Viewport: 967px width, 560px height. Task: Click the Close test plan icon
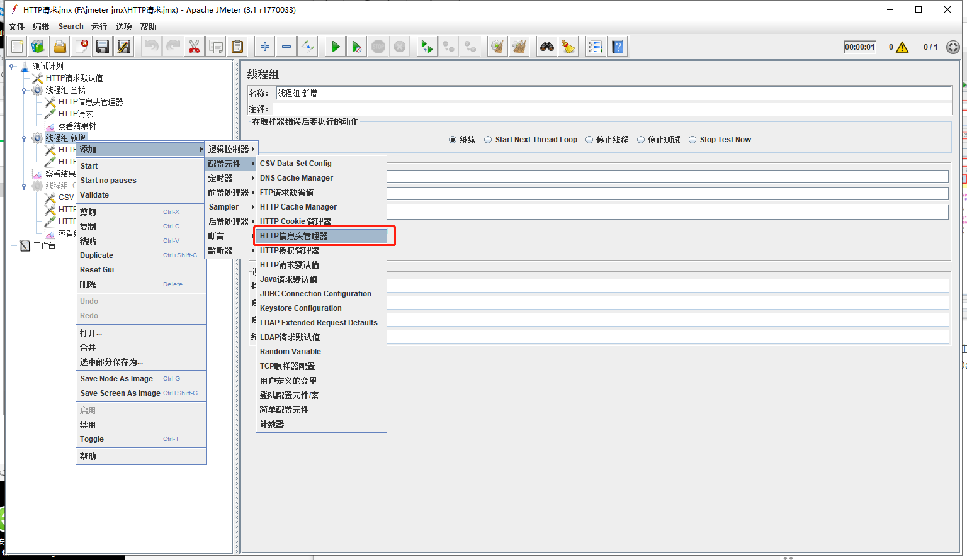81,47
